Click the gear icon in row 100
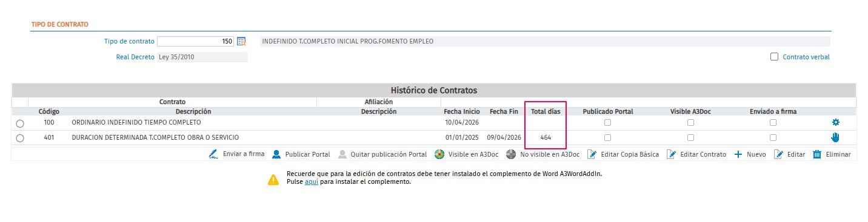The width and height of the screenshot is (868, 222). [x=835, y=122]
